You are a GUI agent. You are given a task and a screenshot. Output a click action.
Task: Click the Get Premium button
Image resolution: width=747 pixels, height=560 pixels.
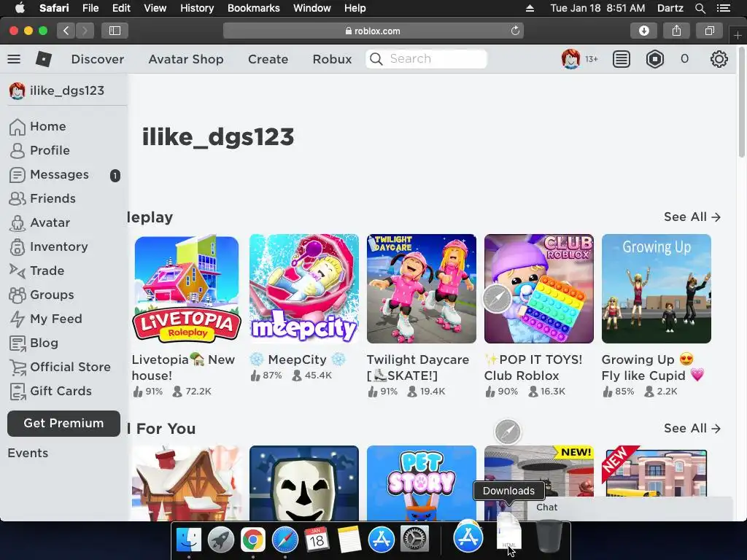[x=64, y=424]
